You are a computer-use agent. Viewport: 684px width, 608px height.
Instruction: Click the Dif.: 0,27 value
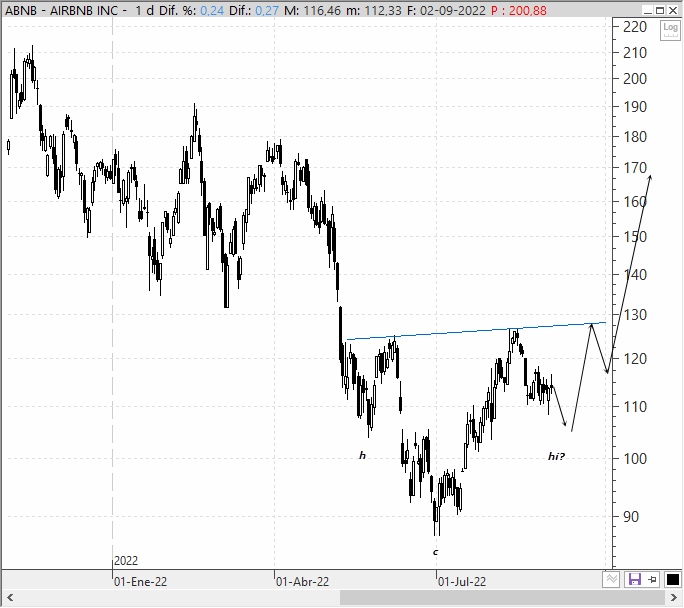coord(254,10)
